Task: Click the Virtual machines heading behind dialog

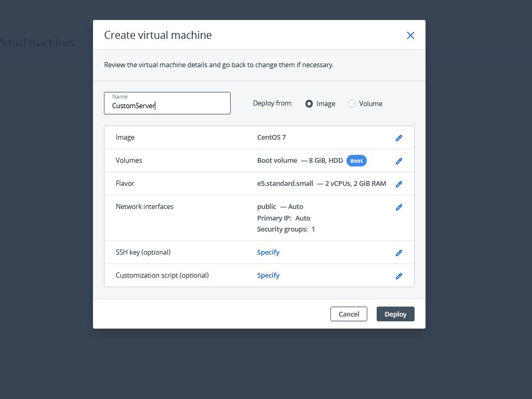Action: 37,43
